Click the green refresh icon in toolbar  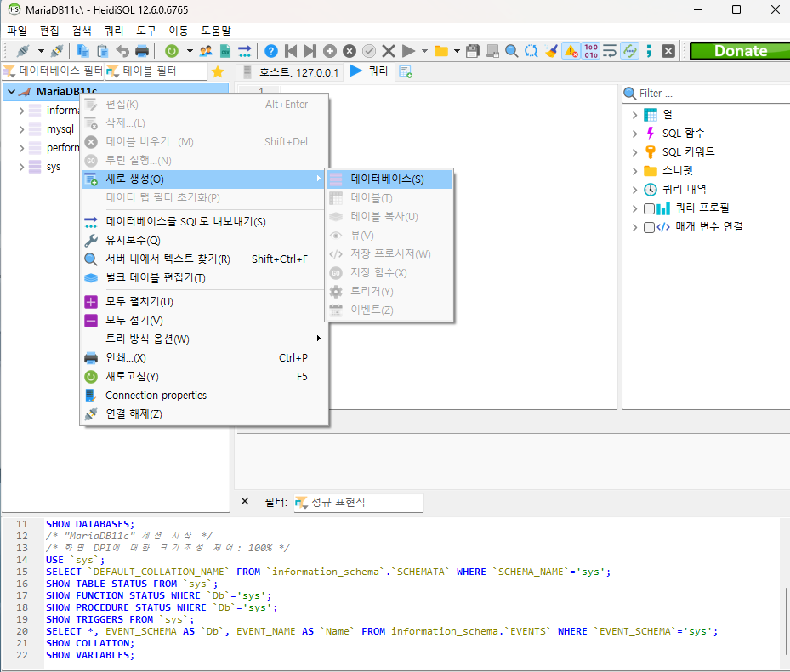click(172, 51)
